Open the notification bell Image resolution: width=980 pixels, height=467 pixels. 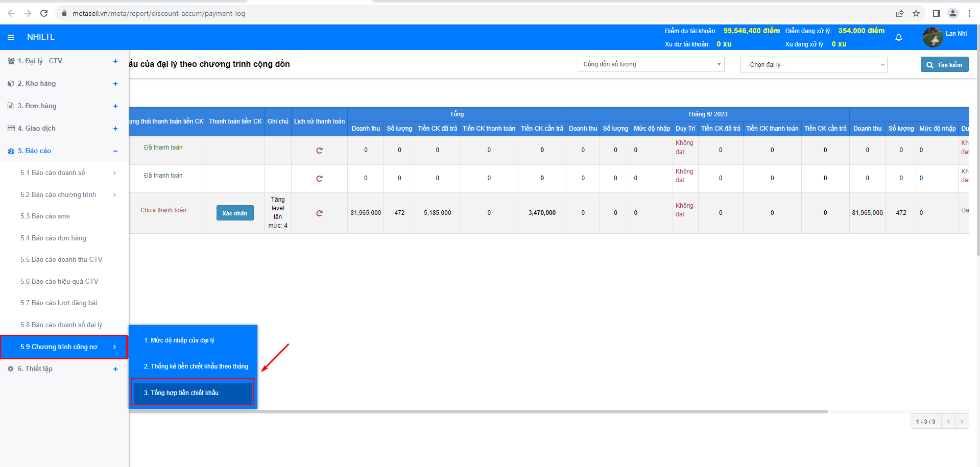pyautogui.click(x=898, y=37)
